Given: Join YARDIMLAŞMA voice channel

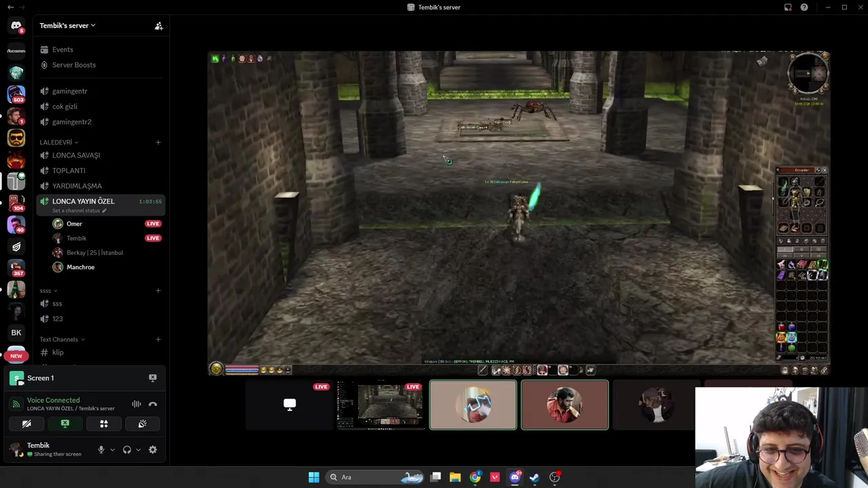Looking at the screenshot, I should tap(101, 186).
